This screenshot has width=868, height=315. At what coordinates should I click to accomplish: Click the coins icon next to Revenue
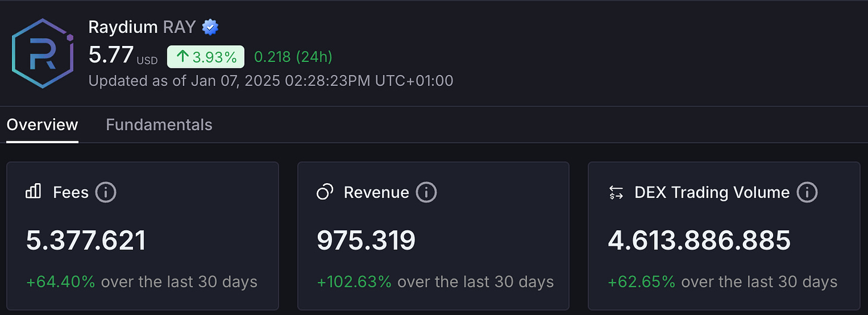[325, 192]
